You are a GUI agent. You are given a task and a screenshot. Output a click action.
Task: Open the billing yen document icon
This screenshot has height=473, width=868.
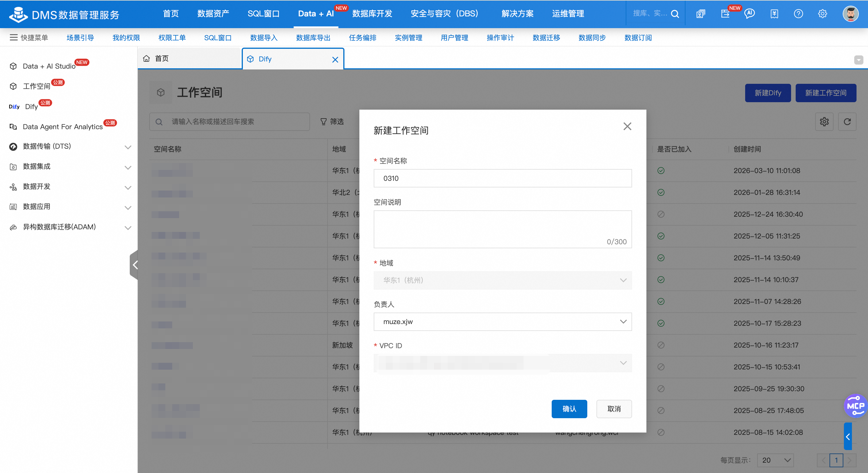(774, 14)
